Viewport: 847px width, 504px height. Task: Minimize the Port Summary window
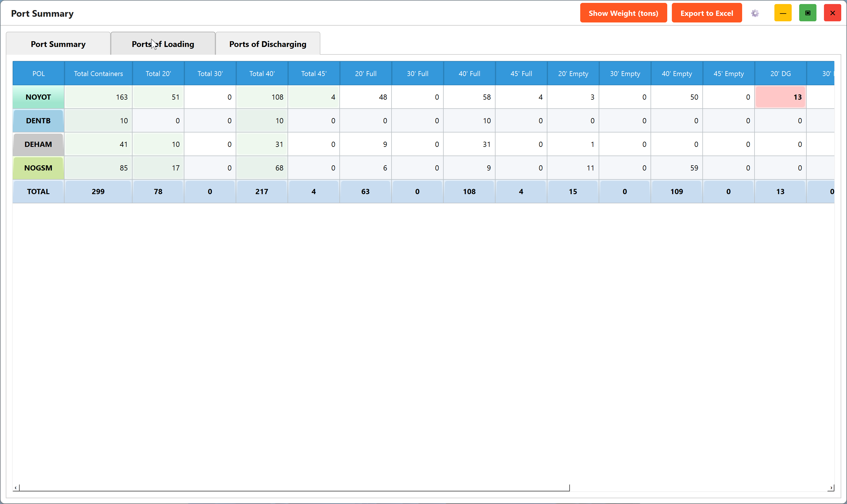pyautogui.click(x=783, y=13)
